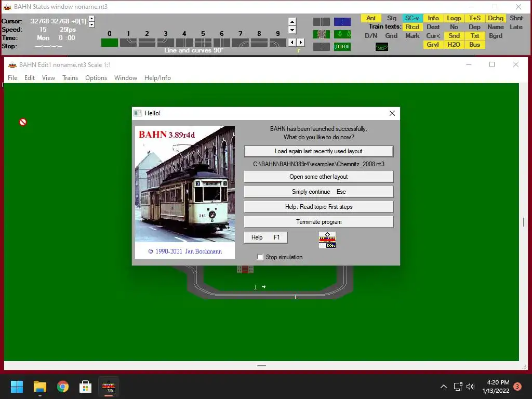Open the Window menu
Image resolution: width=532 pixels, height=399 pixels.
[126, 78]
